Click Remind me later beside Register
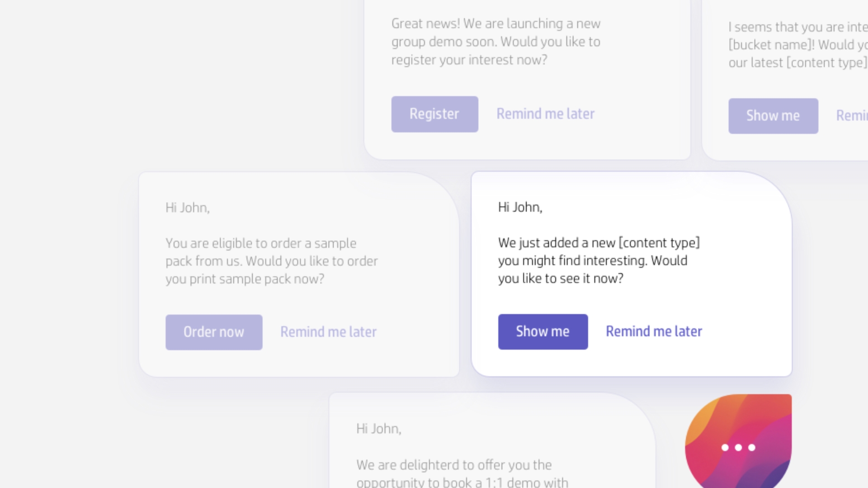868x488 pixels. pos(545,114)
